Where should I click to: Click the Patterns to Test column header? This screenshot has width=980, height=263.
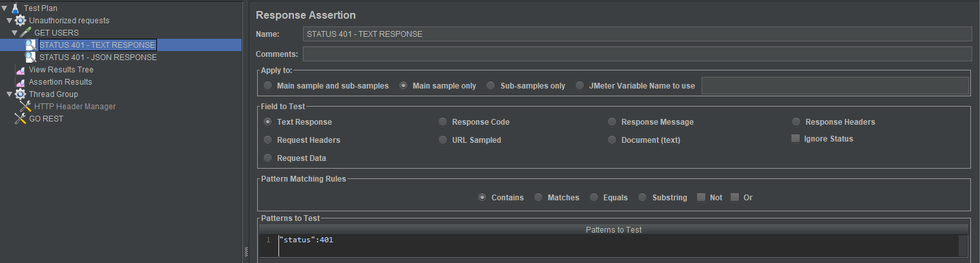(x=613, y=229)
